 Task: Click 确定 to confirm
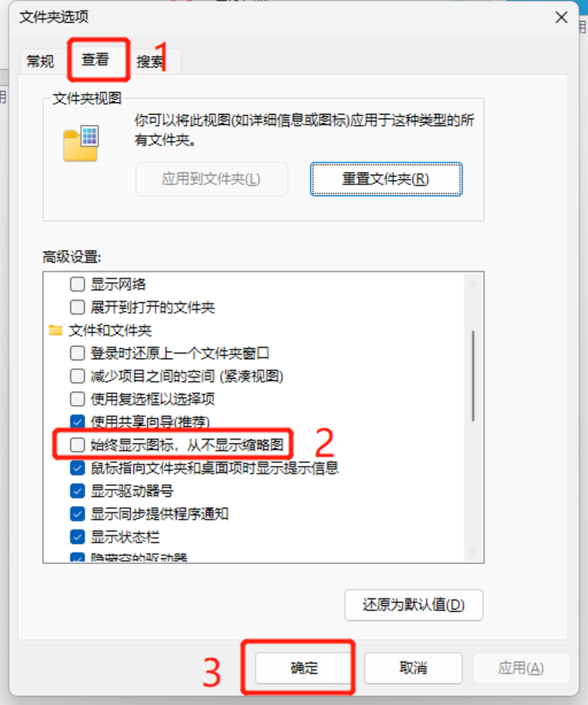point(304,668)
